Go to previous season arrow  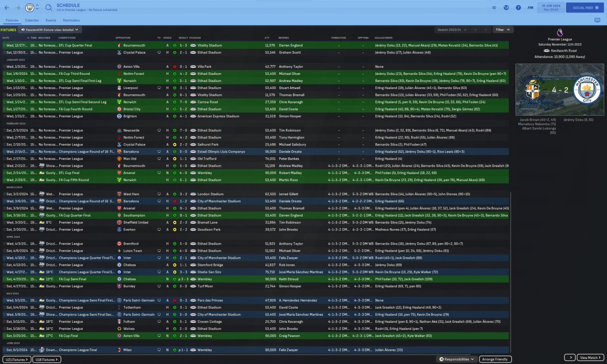pos(475,29)
